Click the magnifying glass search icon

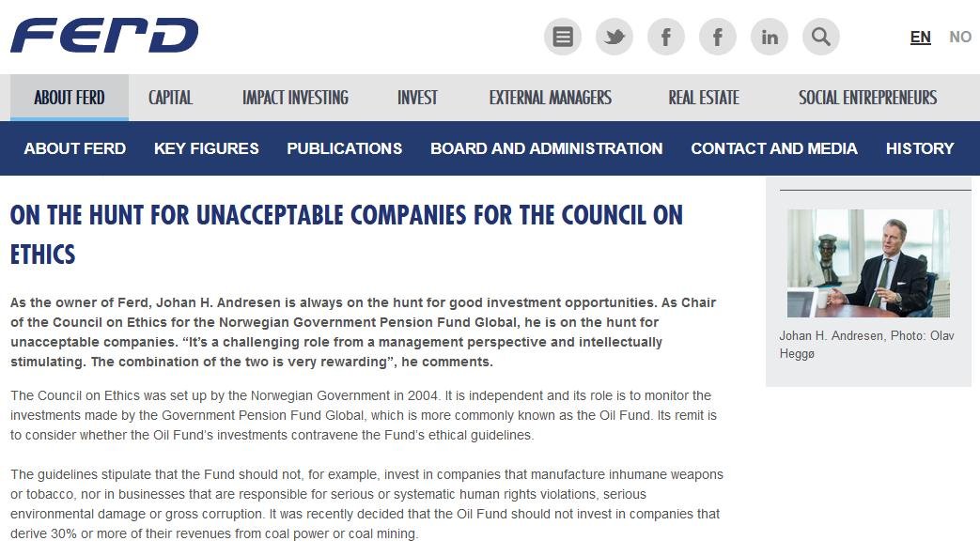[x=820, y=37]
